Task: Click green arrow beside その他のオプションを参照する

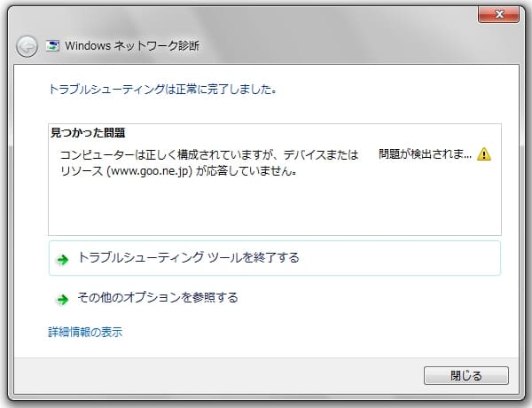Action: click(x=62, y=299)
